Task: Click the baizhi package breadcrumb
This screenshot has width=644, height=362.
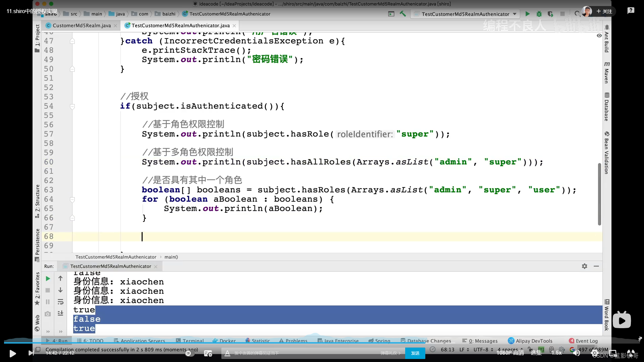Action: click(x=165, y=14)
